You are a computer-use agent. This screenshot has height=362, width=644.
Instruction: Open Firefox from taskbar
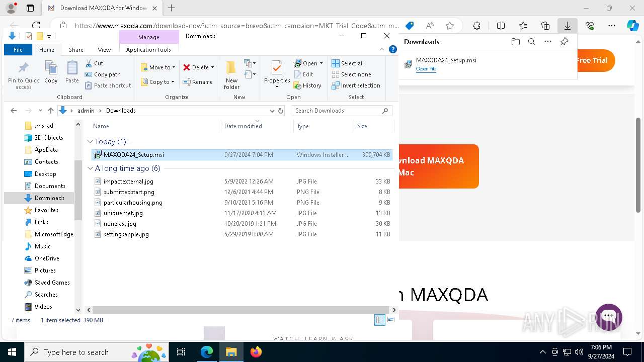[256, 352]
